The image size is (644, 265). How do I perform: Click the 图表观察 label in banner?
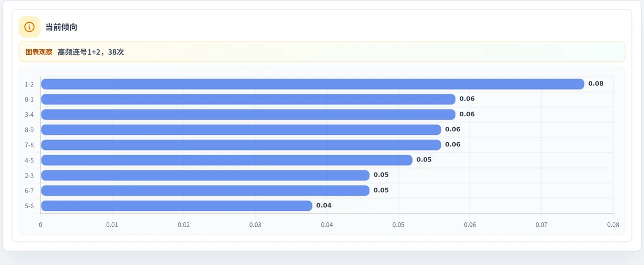tap(39, 52)
